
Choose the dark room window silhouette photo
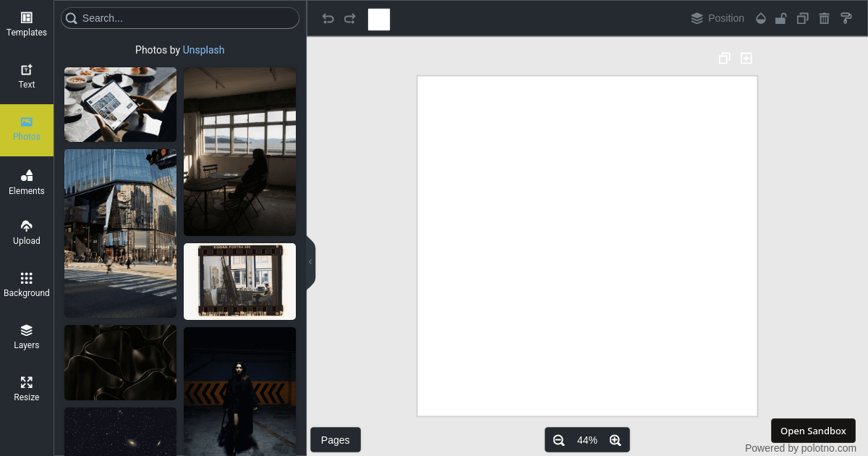click(239, 151)
